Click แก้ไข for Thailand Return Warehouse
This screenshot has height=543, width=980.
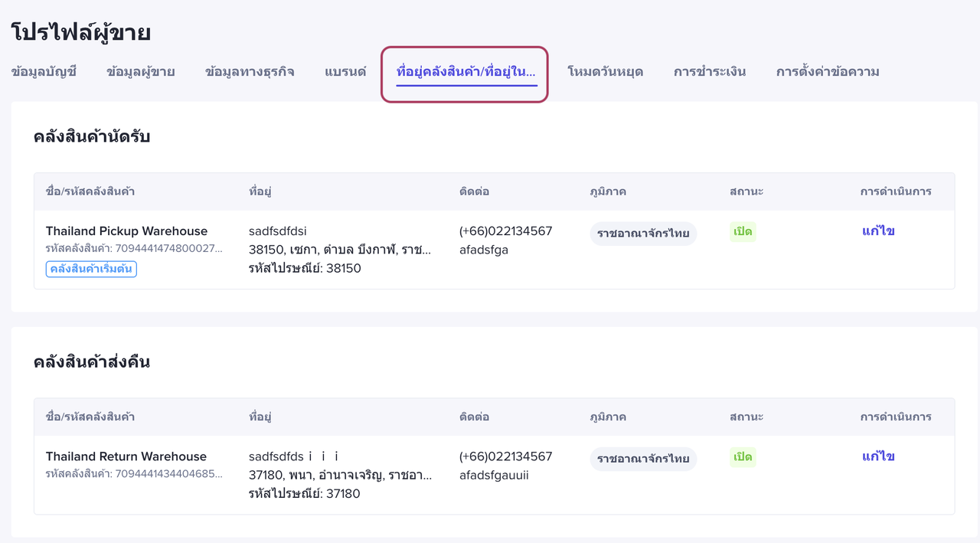click(878, 456)
